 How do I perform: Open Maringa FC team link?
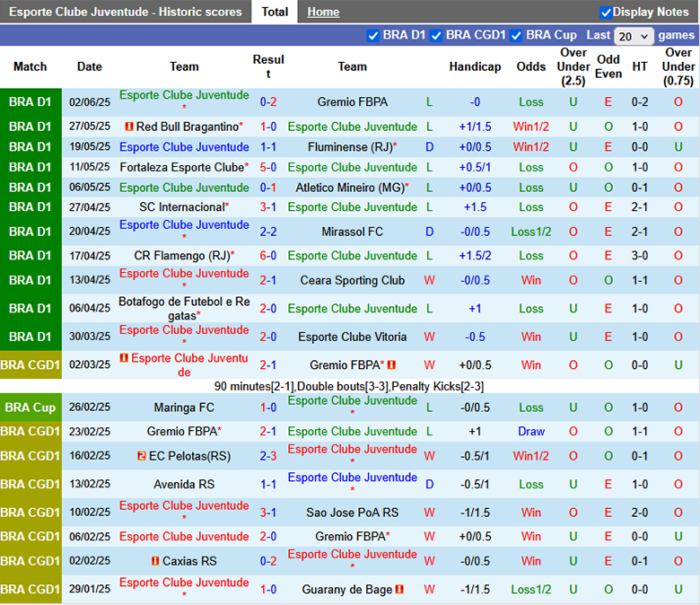184,408
